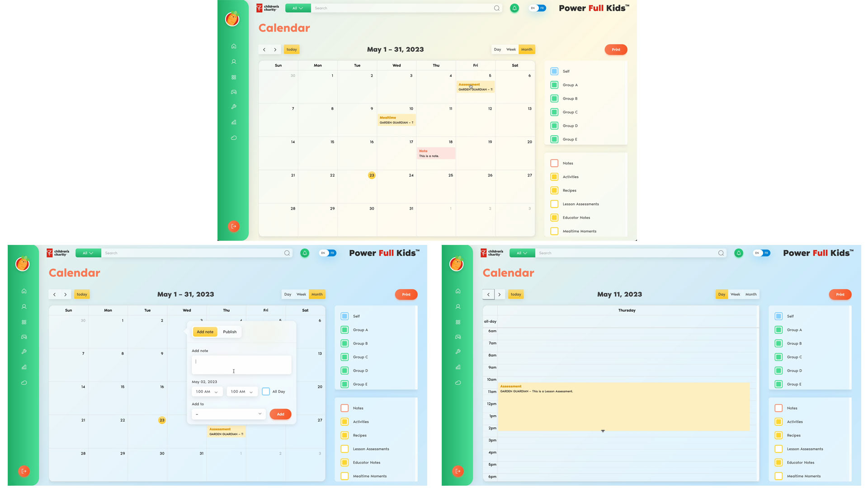Click the notification bell in the May 11 day-view header
Viewport: 868px width, 488px height.
[739, 253]
